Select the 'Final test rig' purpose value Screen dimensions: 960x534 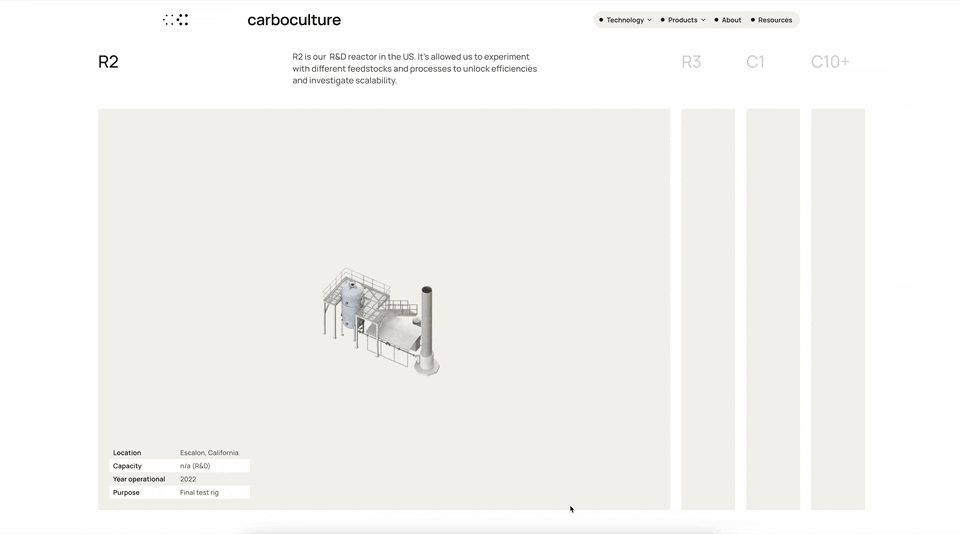click(x=199, y=492)
